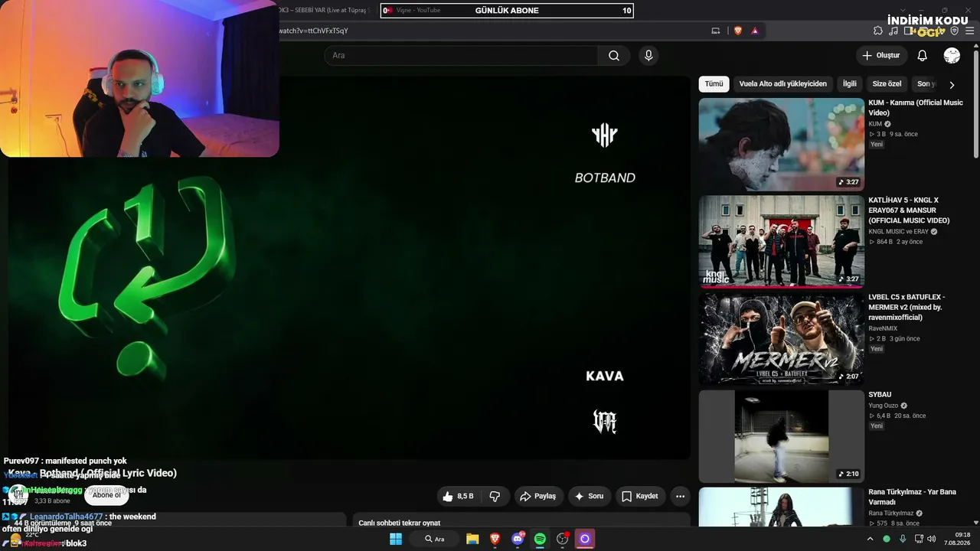
Task: Dislike the video with thumbs down
Action: [x=495, y=497]
